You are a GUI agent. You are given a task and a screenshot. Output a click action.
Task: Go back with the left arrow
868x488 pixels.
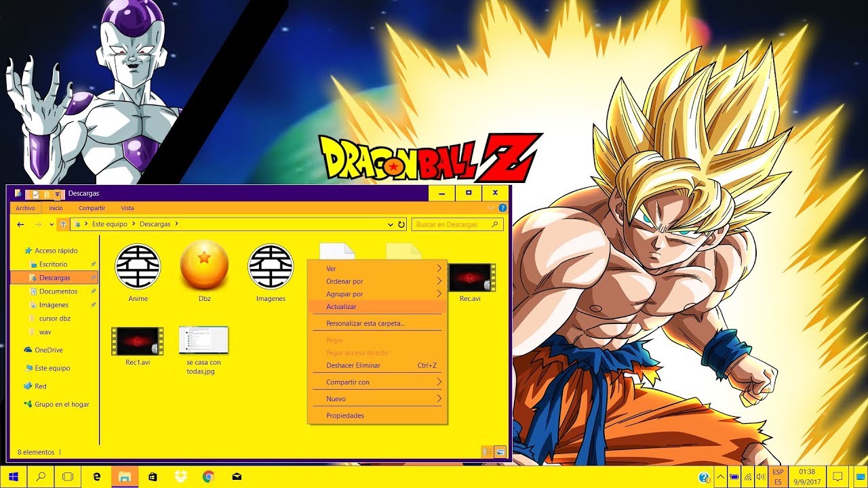tap(21, 224)
